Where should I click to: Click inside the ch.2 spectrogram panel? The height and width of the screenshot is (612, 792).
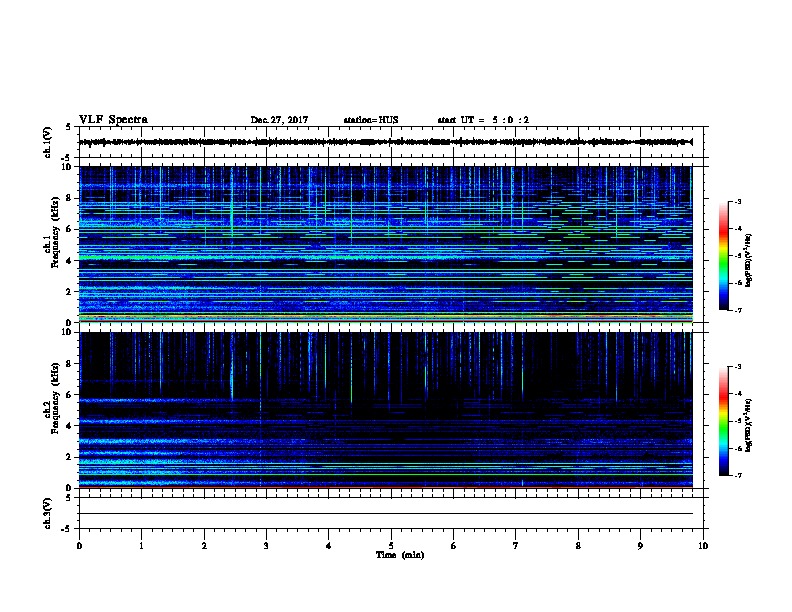pyautogui.click(x=386, y=410)
